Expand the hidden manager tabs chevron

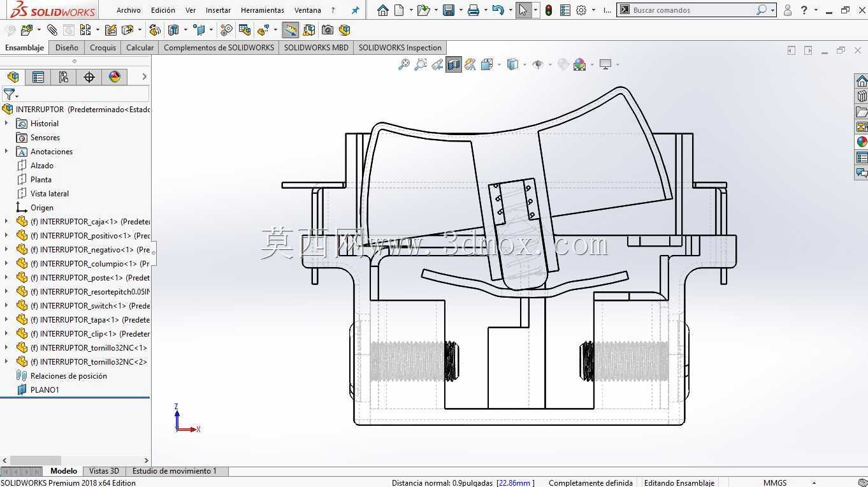(144, 76)
